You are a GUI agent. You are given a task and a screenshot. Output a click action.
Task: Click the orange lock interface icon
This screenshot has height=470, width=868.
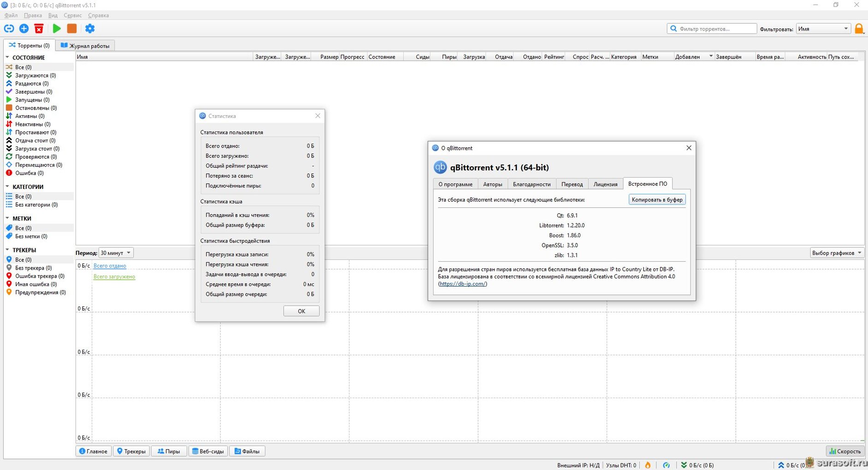coord(859,29)
